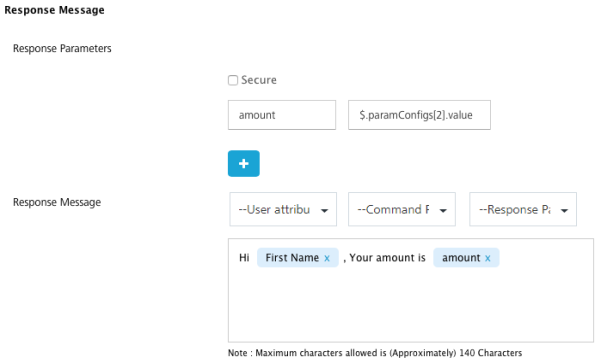Open the Command Parameters dropdown

click(402, 209)
